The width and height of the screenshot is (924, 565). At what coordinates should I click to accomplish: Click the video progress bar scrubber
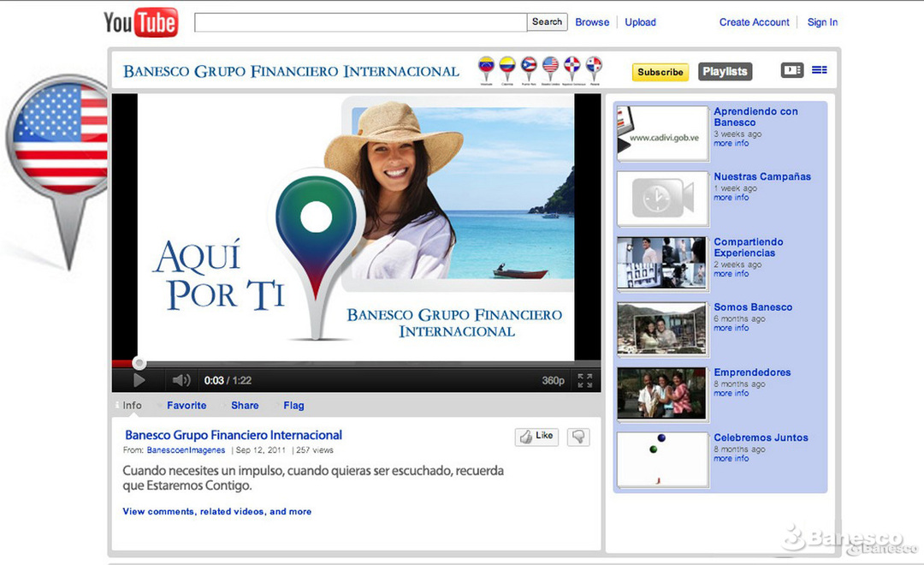coord(139,364)
